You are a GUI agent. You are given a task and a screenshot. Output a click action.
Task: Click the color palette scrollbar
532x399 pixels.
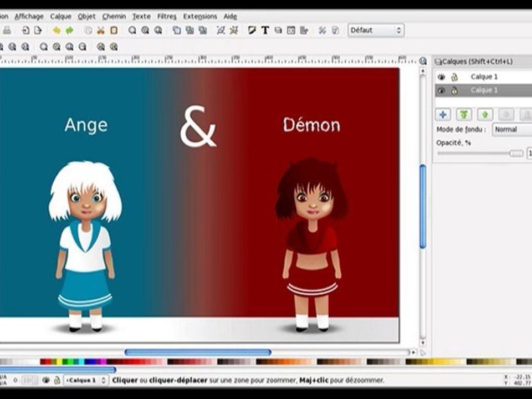pos(58,370)
